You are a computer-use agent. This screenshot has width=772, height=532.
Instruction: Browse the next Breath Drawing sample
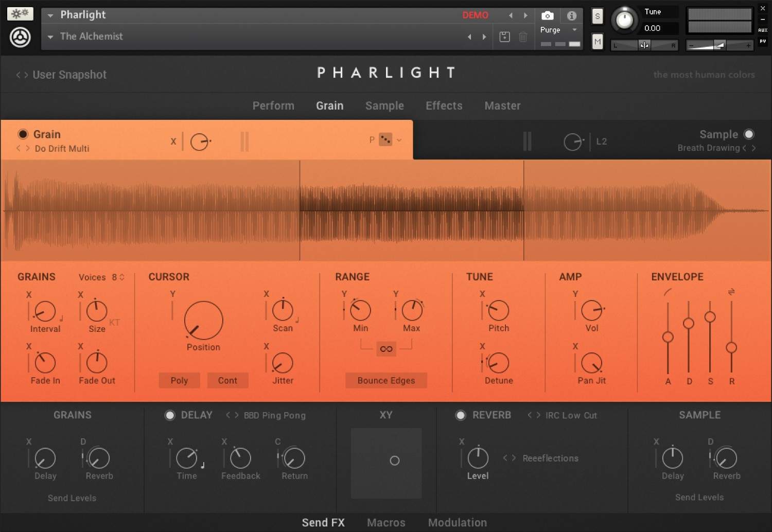pyautogui.click(x=753, y=148)
